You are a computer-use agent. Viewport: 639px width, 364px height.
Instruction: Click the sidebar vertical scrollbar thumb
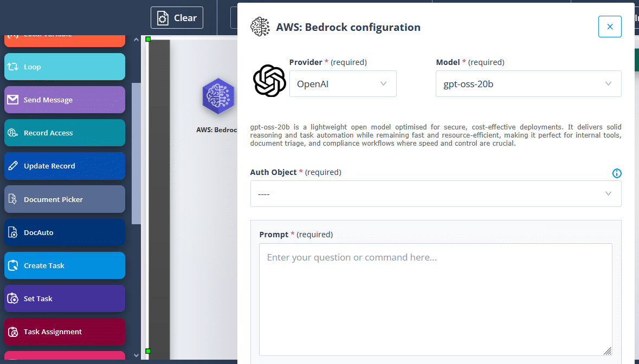click(136, 153)
